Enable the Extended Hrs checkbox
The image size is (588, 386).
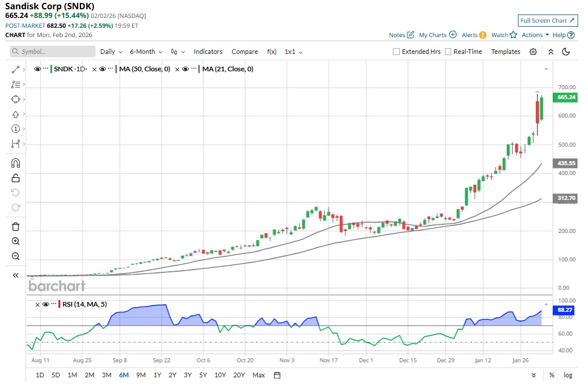pos(396,52)
